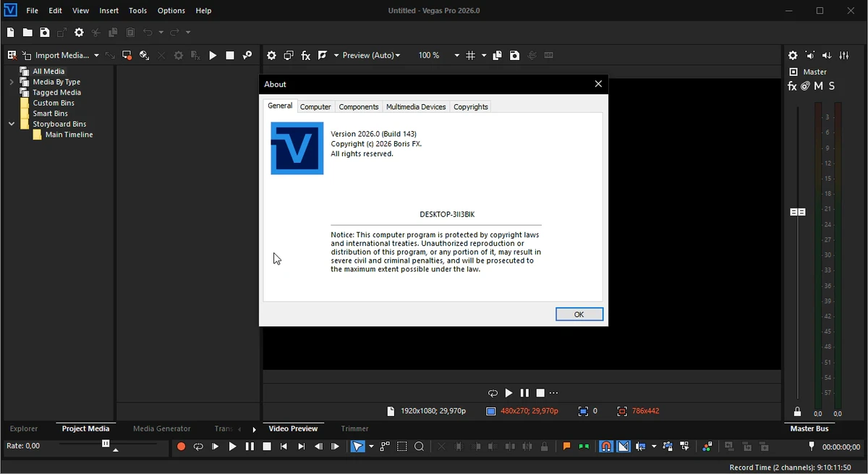
Task: Switch to Components tab in About dialog
Action: tap(359, 106)
